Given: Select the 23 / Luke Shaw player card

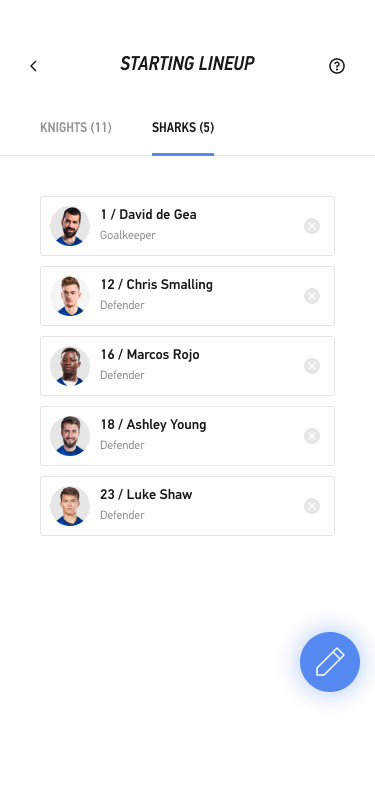Looking at the screenshot, I should pos(188,505).
